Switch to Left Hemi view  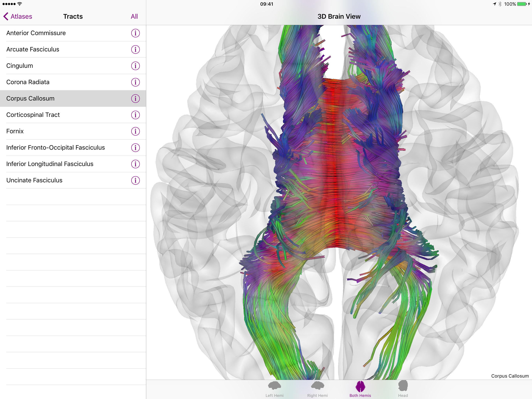click(x=274, y=389)
